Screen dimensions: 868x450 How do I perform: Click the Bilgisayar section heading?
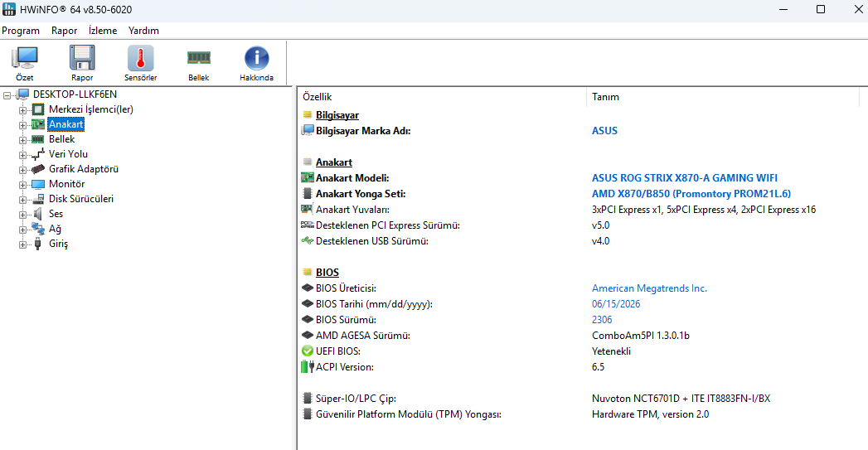(337, 115)
